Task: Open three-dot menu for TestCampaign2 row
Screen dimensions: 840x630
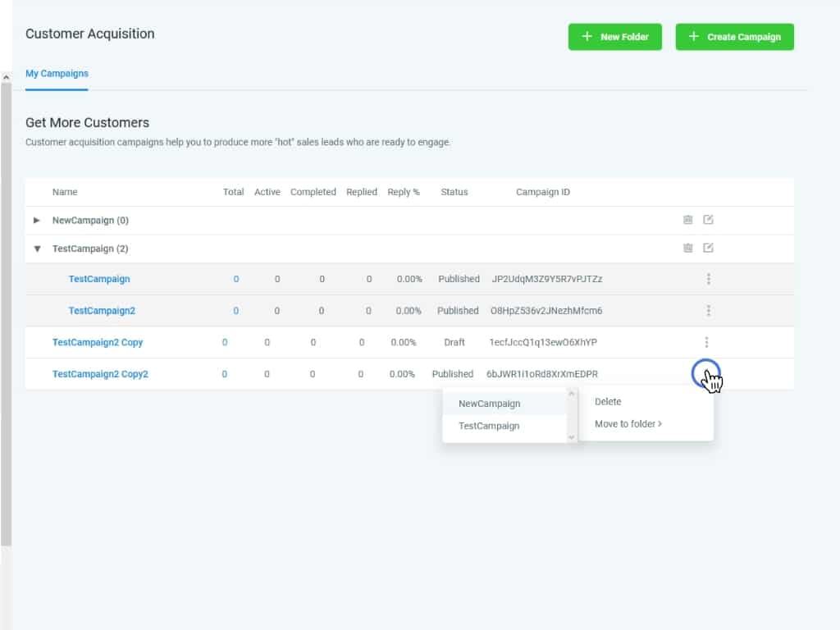Action: tap(708, 311)
